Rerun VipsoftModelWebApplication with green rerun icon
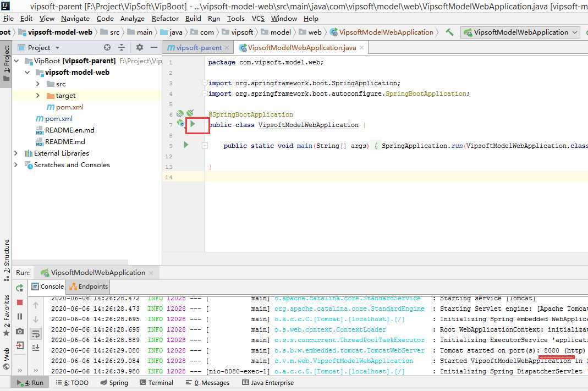The height and width of the screenshot is (391, 588). pos(20,288)
